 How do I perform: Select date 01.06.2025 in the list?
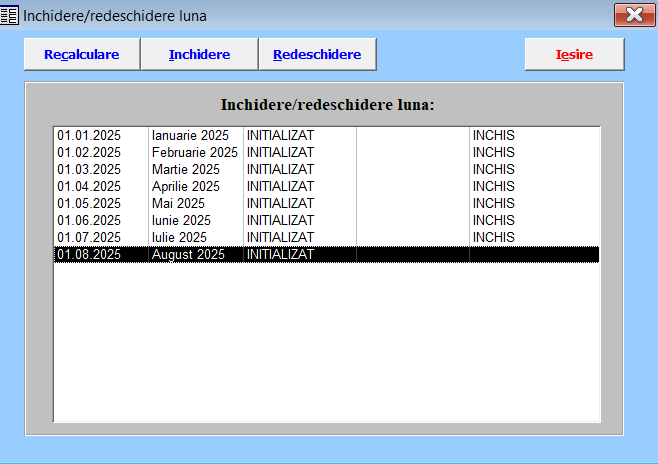[88, 220]
